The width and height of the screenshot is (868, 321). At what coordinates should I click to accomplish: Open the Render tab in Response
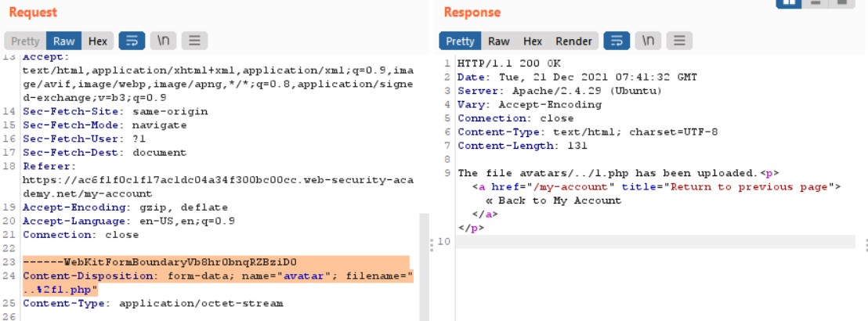coord(573,41)
